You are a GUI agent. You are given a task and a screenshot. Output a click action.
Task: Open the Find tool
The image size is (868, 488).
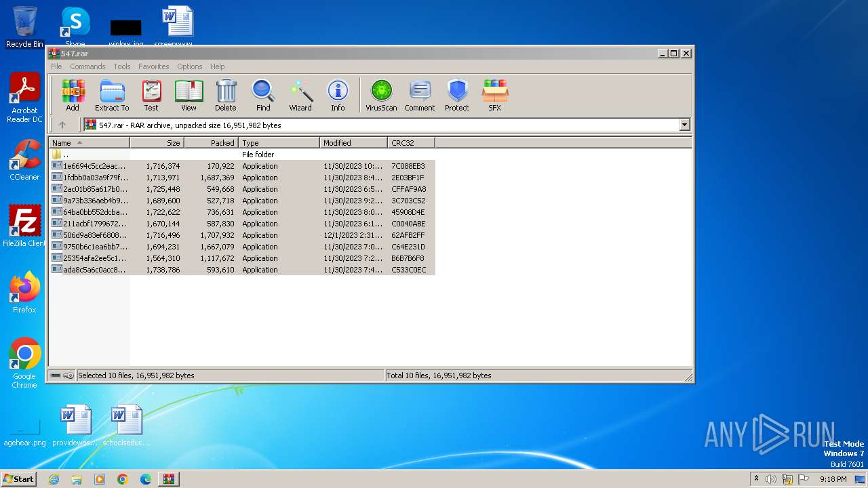[263, 96]
